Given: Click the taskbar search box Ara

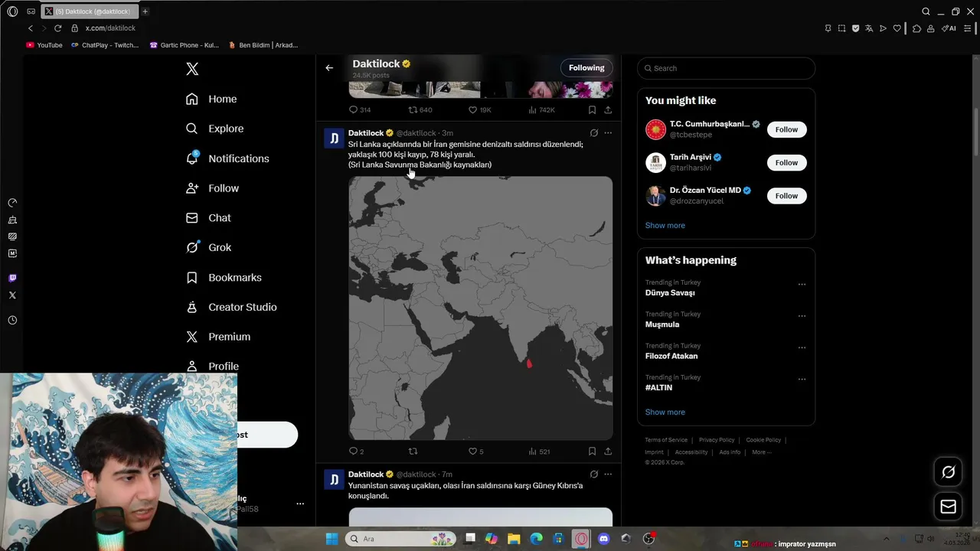Looking at the screenshot, I should click(402, 539).
